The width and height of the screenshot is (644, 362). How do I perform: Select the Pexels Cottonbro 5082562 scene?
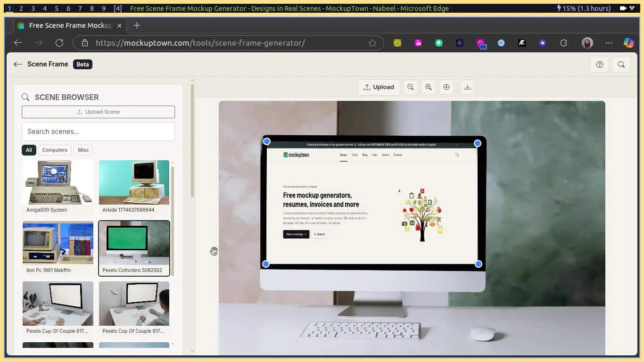pos(134,248)
